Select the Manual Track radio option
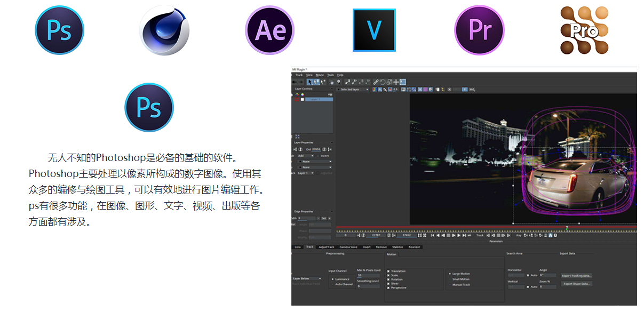 click(450, 285)
